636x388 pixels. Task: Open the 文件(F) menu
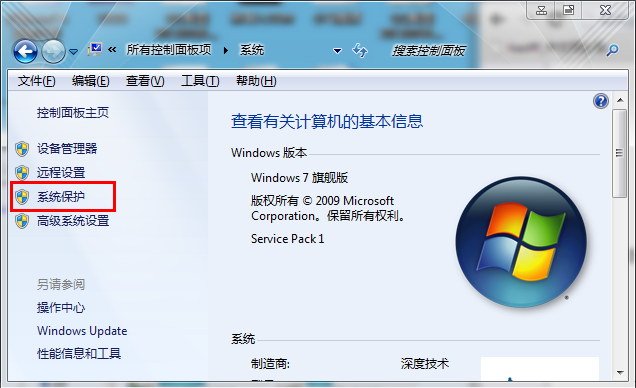37,81
